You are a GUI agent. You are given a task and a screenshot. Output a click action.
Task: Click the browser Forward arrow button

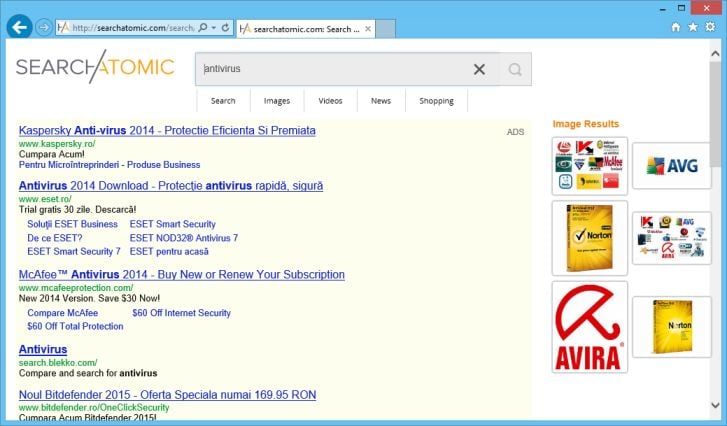44,27
